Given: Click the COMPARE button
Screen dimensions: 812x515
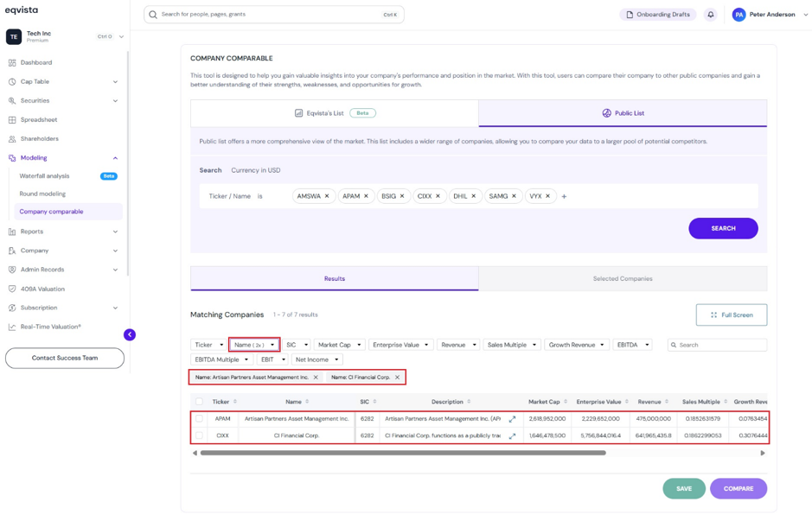Looking at the screenshot, I should click(738, 488).
